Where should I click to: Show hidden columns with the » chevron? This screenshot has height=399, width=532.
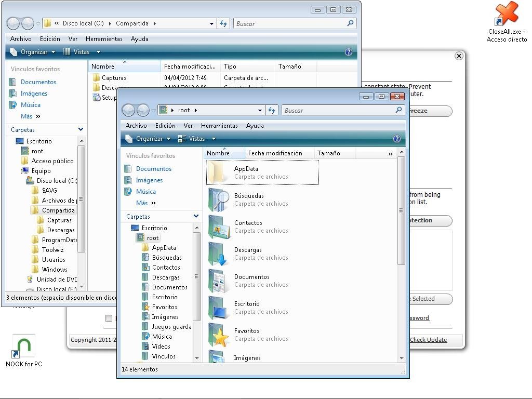click(x=391, y=154)
